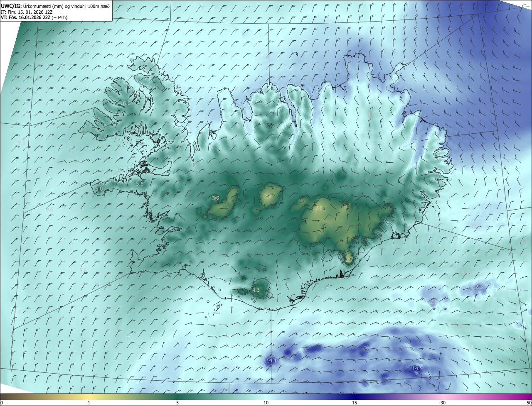Click the 9.5 value in the western sea
532x406 pixels.
[x=21, y=142]
